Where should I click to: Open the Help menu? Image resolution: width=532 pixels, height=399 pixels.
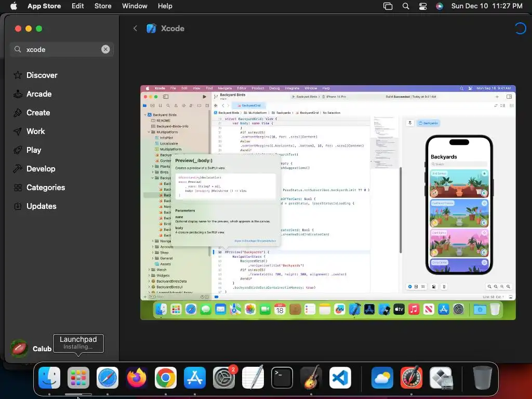click(x=165, y=6)
